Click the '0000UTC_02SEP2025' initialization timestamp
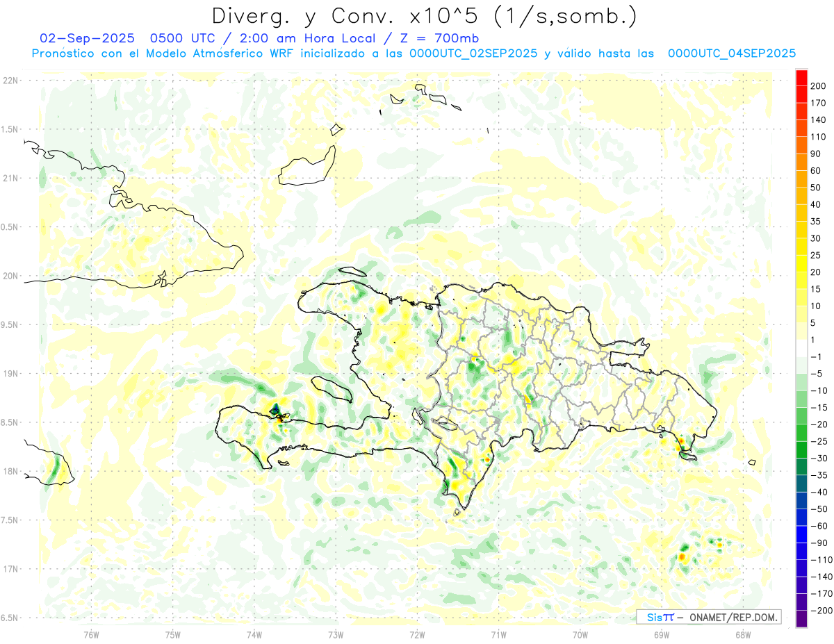Image resolution: width=834 pixels, height=644 pixels. pos(473,53)
